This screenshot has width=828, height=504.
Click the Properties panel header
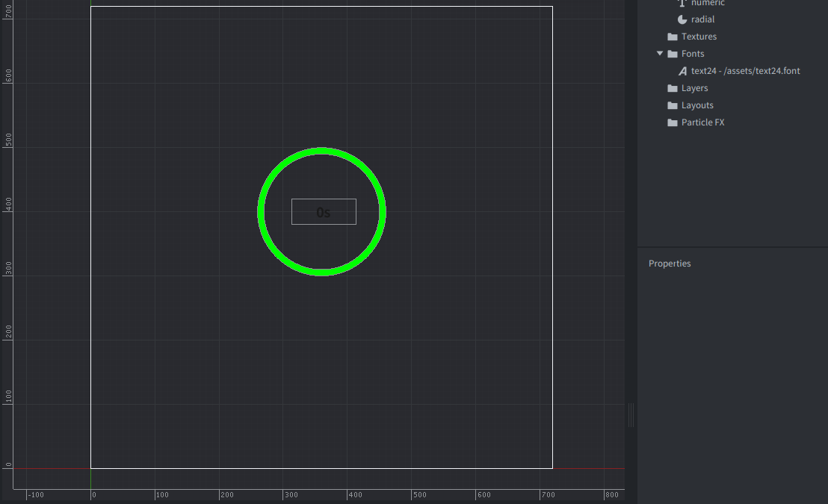pos(669,264)
